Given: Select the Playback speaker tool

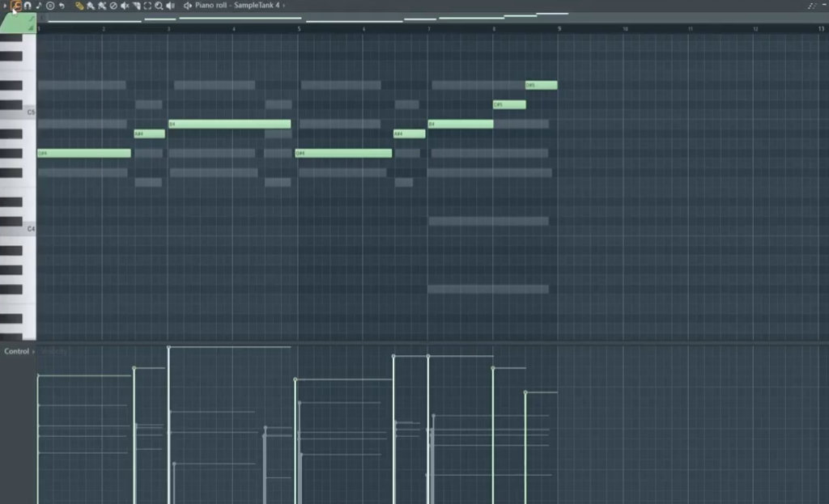Looking at the screenshot, I should pos(170,6).
